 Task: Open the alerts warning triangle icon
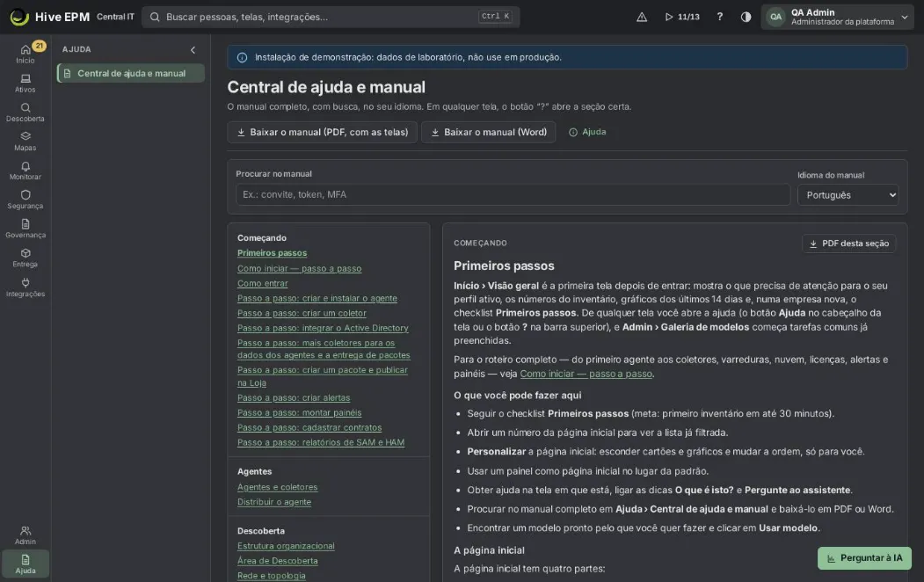tap(642, 17)
